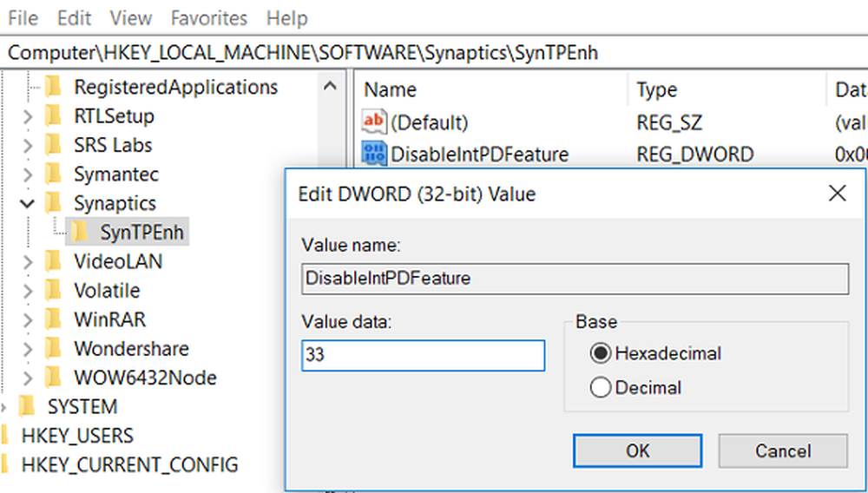Select the VideoLAN folder icon
The width and height of the screenshot is (868, 493).
54,261
